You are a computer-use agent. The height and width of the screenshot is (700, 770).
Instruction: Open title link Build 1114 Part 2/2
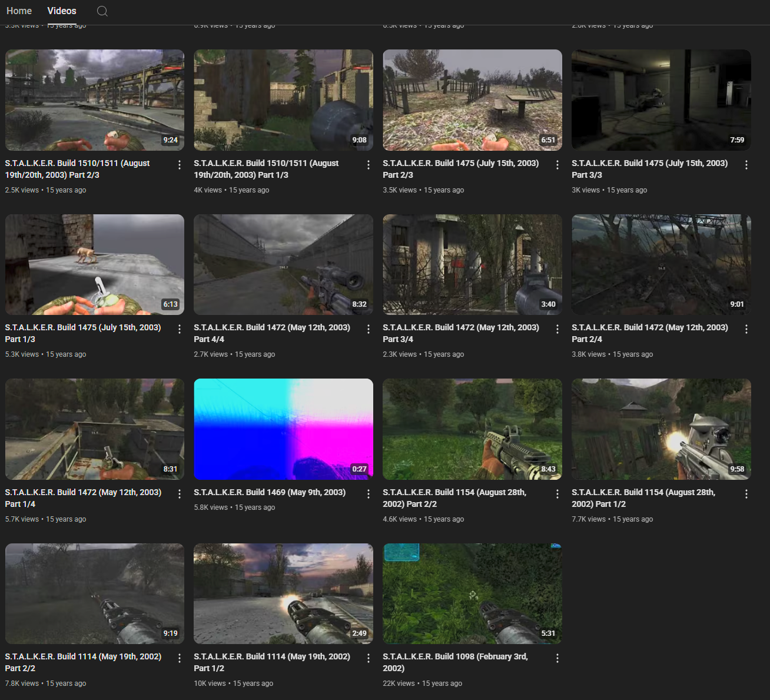(x=83, y=662)
